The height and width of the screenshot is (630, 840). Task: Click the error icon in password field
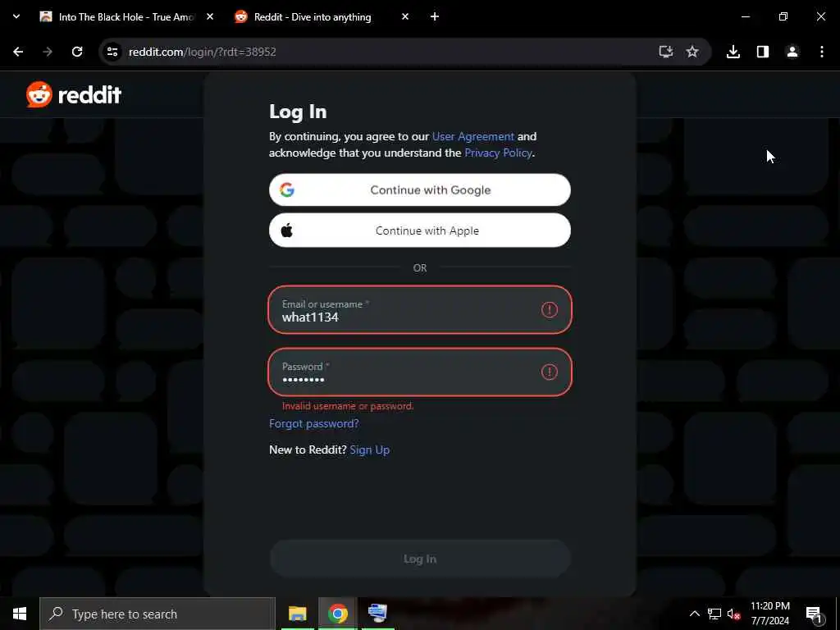[x=549, y=372]
